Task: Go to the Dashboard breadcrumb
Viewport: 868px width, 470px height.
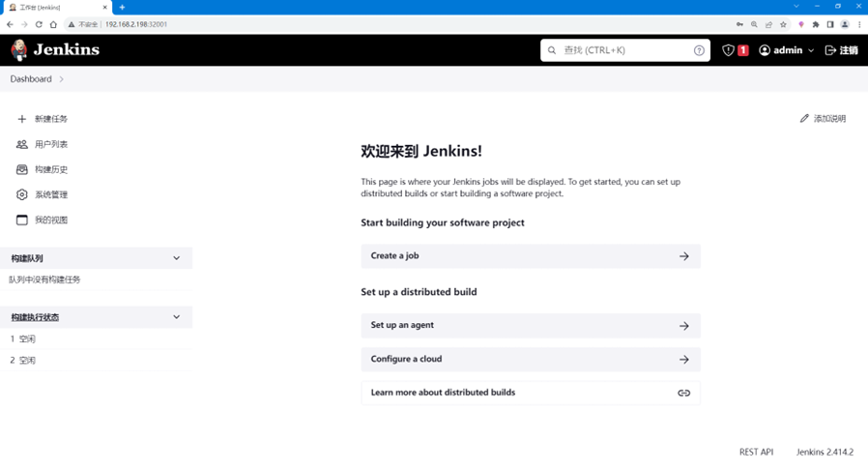Action: point(31,79)
